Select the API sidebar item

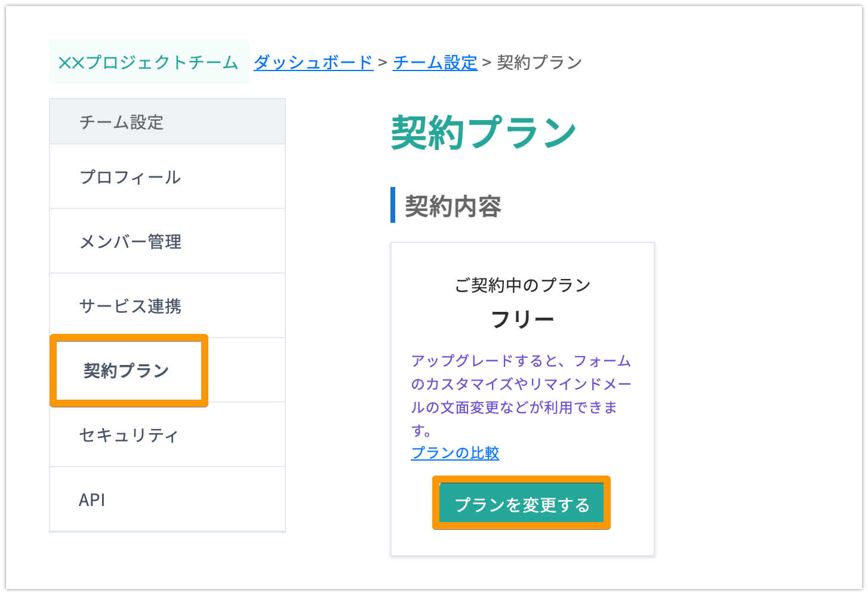tap(167, 499)
